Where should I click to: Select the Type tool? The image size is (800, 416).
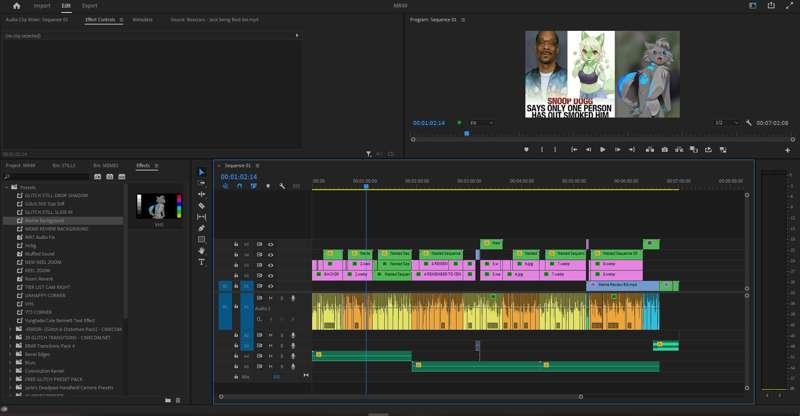202,262
